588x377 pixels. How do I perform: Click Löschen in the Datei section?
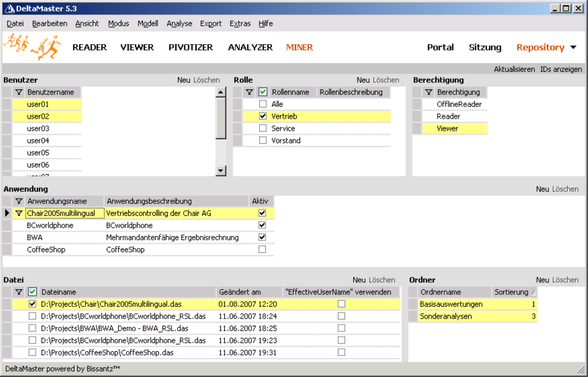[x=382, y=280]
